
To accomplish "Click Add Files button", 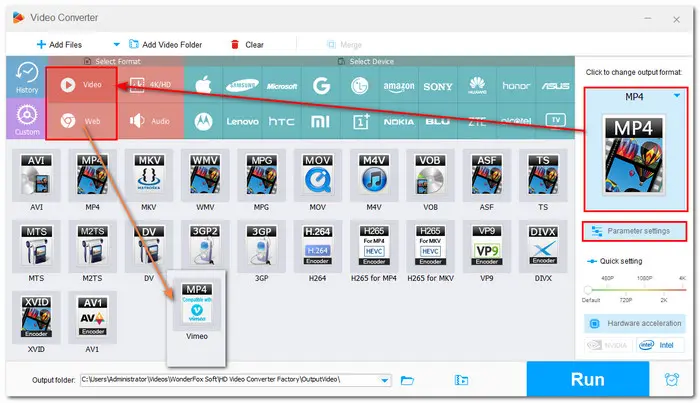I will pos(59,45).
